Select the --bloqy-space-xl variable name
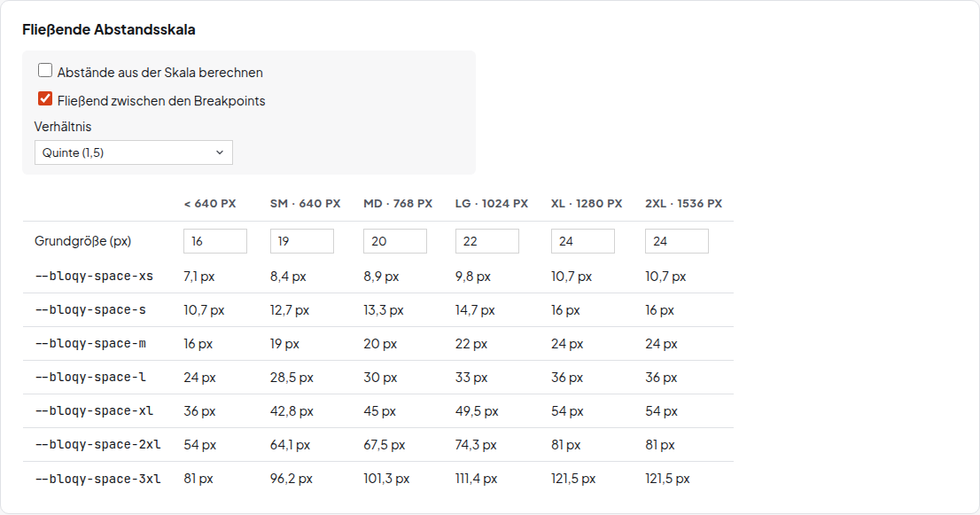The width and height of the screenshot is (980, 515). pos(94,411)
